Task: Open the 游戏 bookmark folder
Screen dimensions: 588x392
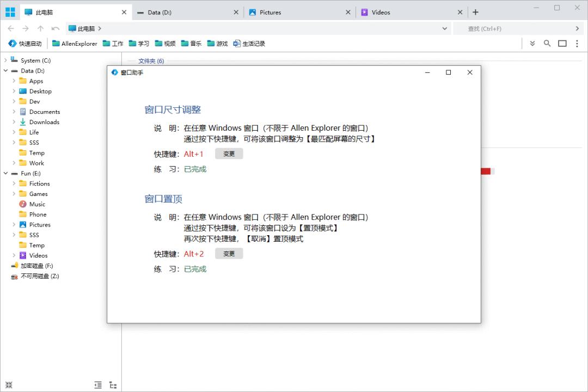Action: coord(217,43)
